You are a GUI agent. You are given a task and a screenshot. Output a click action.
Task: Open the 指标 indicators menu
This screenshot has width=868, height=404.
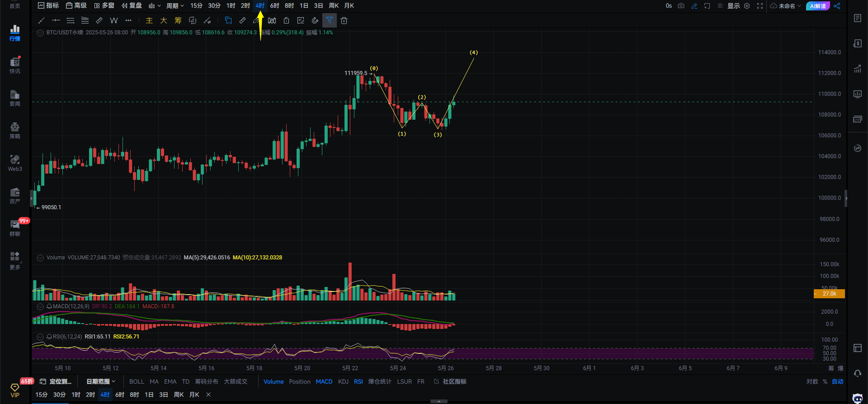click(x=48, y=5)
